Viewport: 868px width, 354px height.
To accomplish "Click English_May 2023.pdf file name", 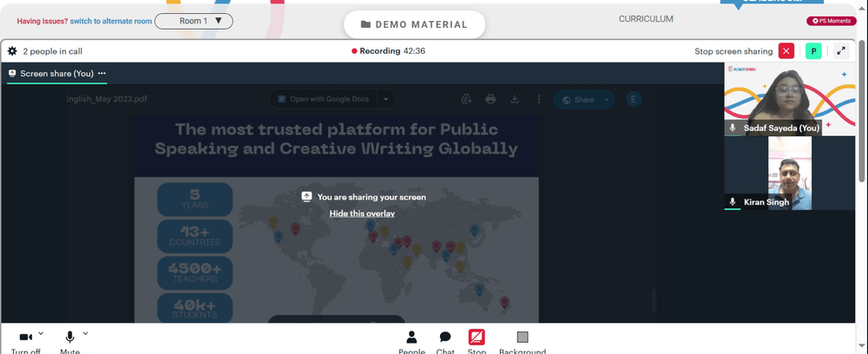I will click(x=106, y=99).
